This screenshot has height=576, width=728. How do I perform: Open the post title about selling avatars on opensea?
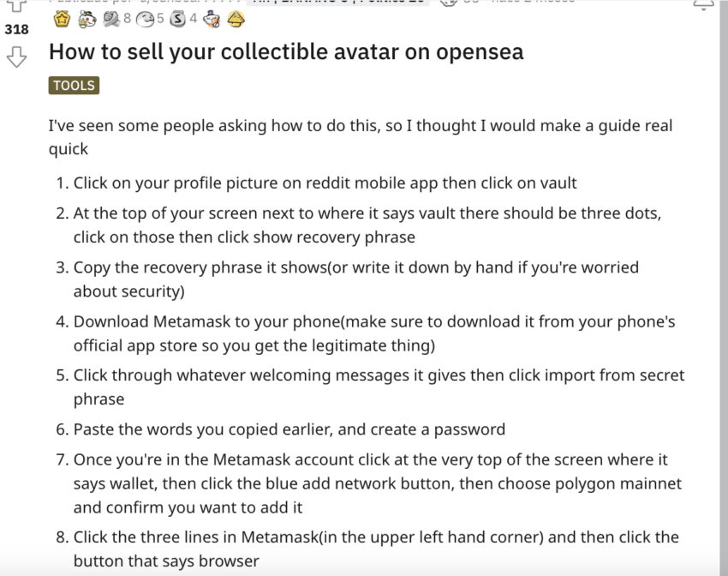tap(286, 51)
